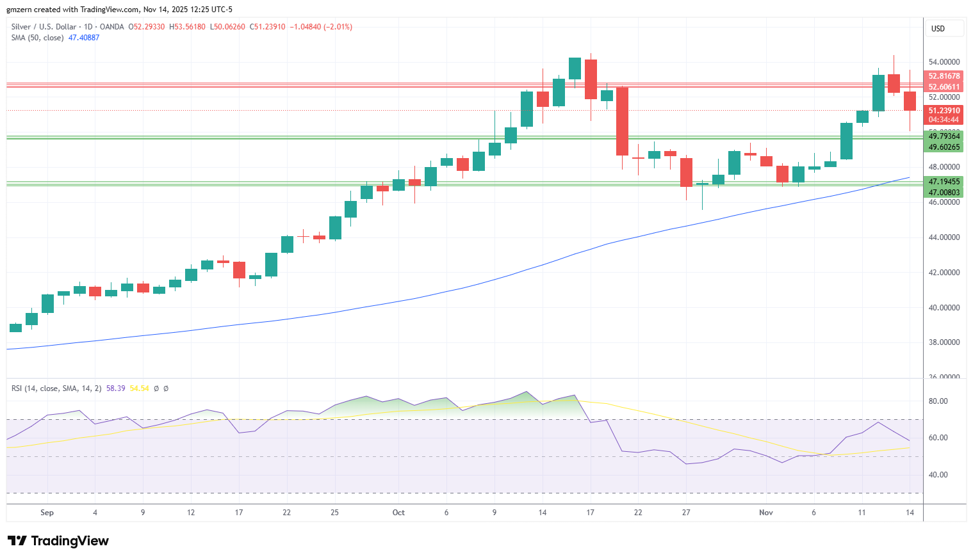Screen dimensions: 973x560
Task: Select the green 49.60265 price label
Action: [944, 147]
